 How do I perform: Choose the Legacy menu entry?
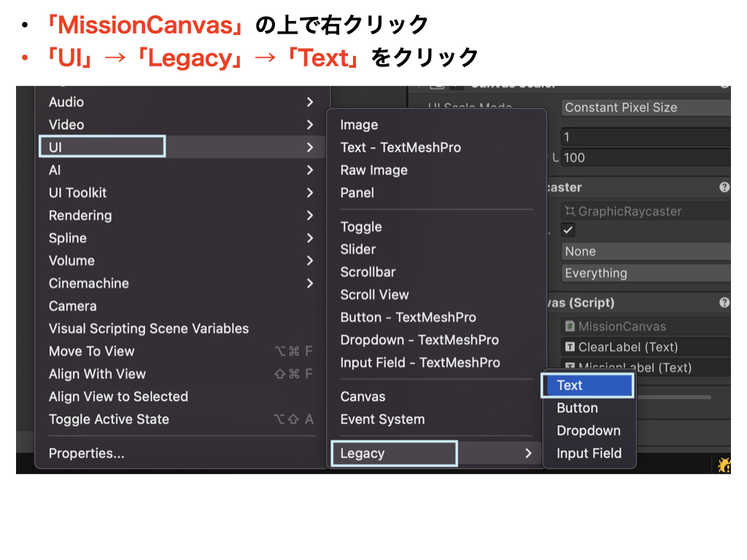pyautogui.click(x=394, y=454)
